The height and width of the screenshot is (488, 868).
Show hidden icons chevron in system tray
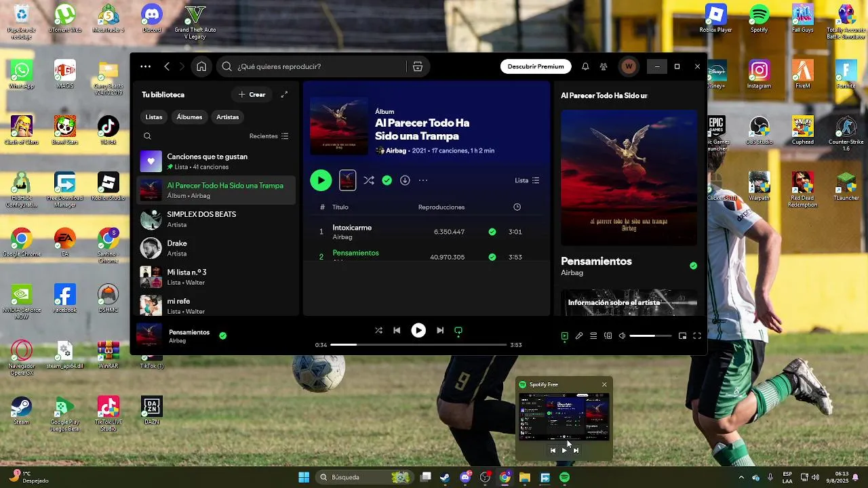741,477
